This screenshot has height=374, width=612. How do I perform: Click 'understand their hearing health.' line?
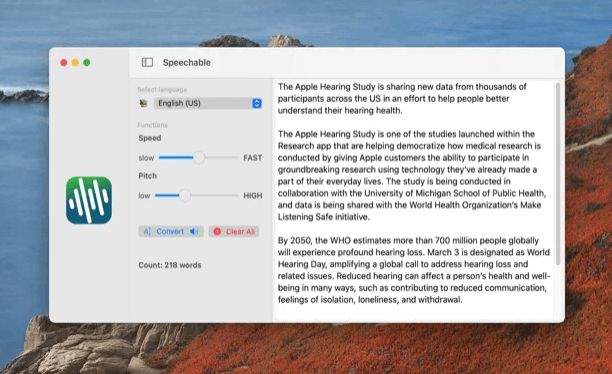[x=340, y=110]
